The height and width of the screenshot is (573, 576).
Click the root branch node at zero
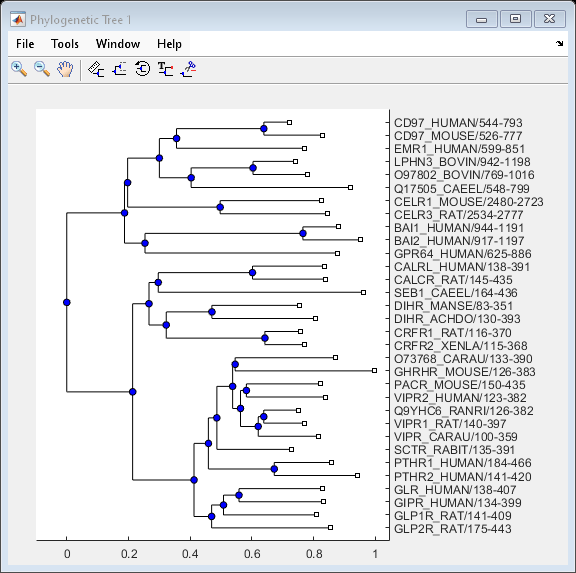[x=66, y=302]
